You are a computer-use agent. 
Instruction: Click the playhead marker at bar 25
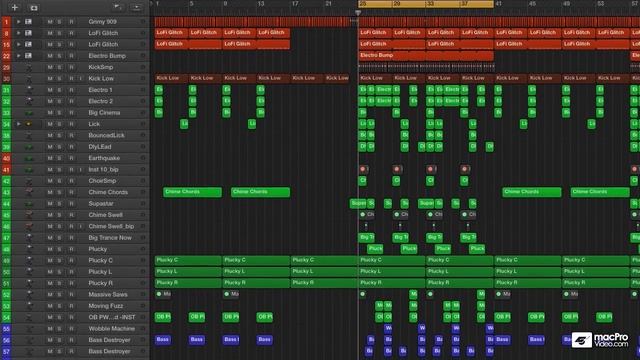358,13
